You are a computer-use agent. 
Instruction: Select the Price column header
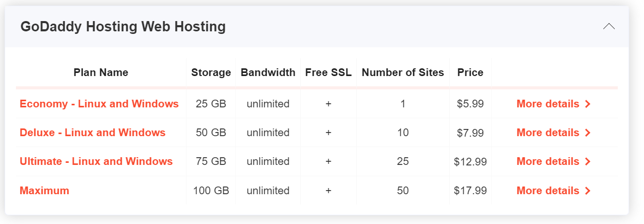tap(470, 72)
